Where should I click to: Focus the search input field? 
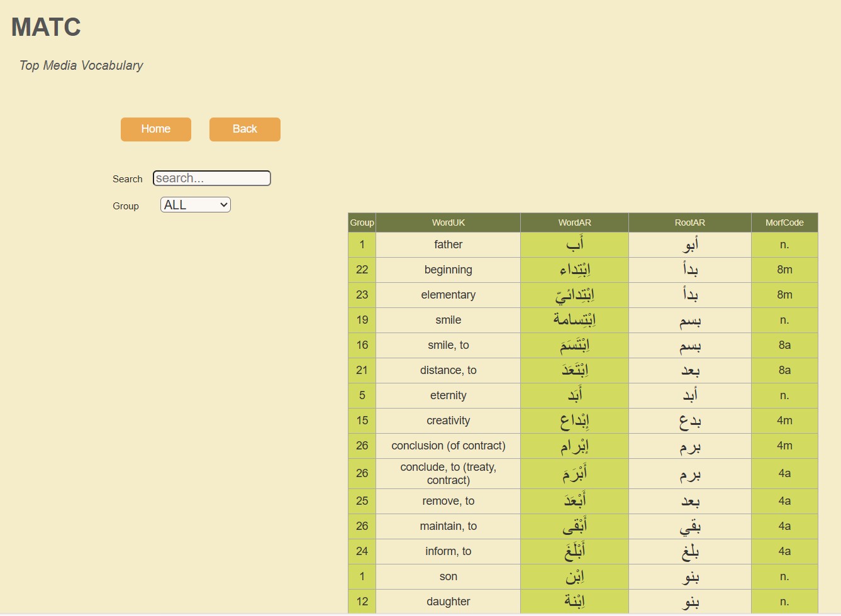(212, 179)
